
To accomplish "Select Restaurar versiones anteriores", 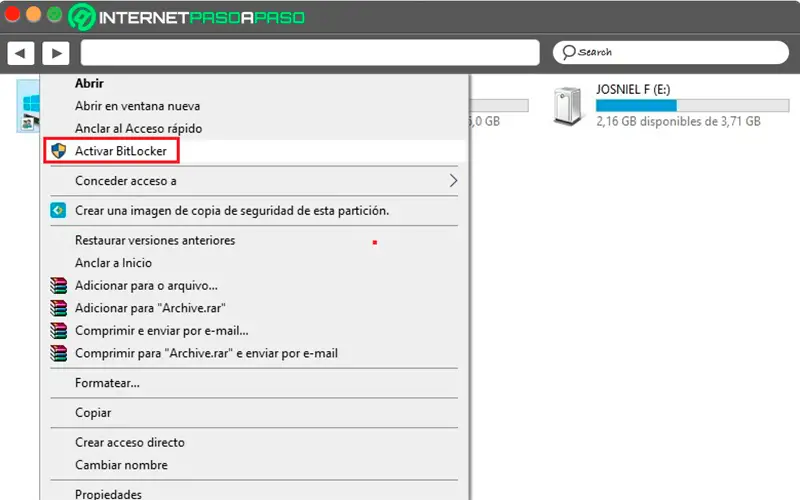I will click(155, 240).
